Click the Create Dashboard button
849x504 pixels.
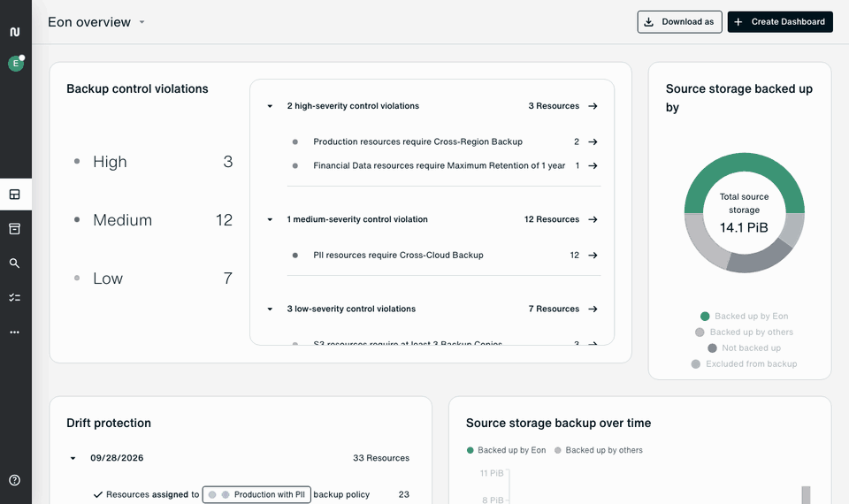780,21
